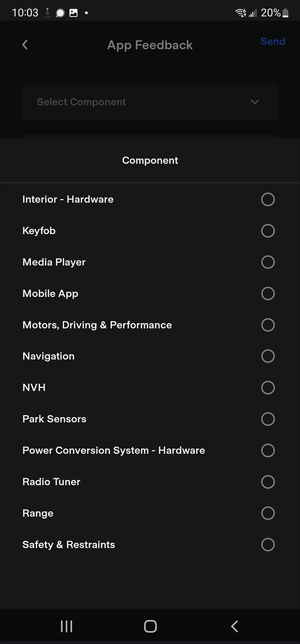The image size is (300, 644).
Task: Tap the Wi-Fi status icon
Action: pyautogui.click(x=241, y=13)
